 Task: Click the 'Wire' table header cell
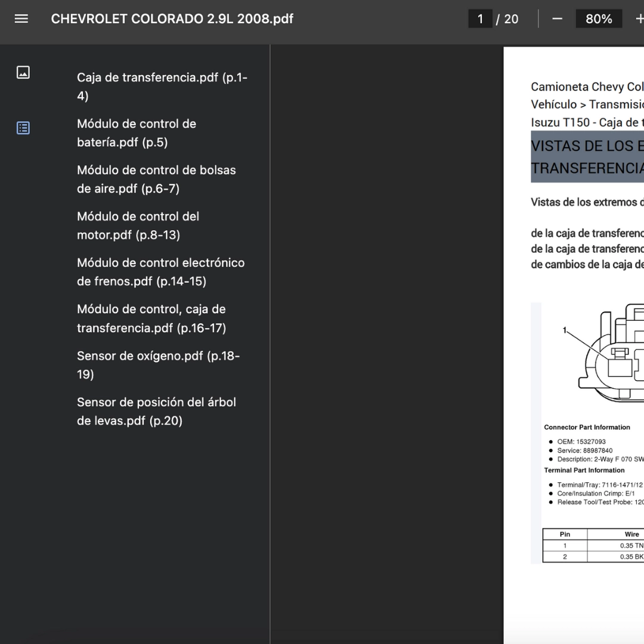point(615,534)
